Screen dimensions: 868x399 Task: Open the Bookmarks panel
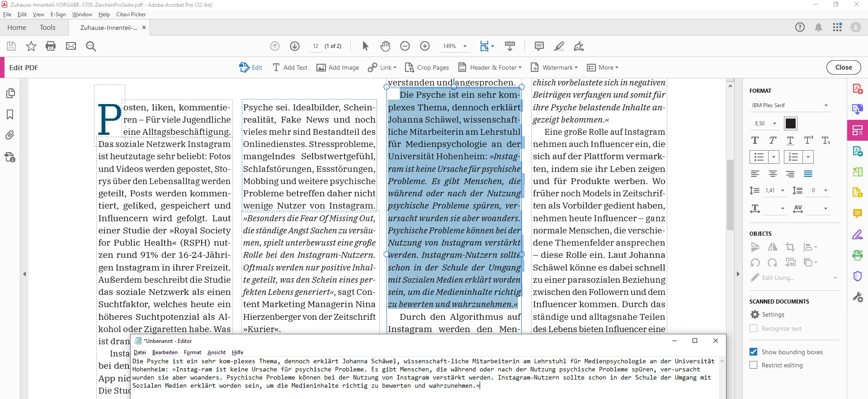10,114
